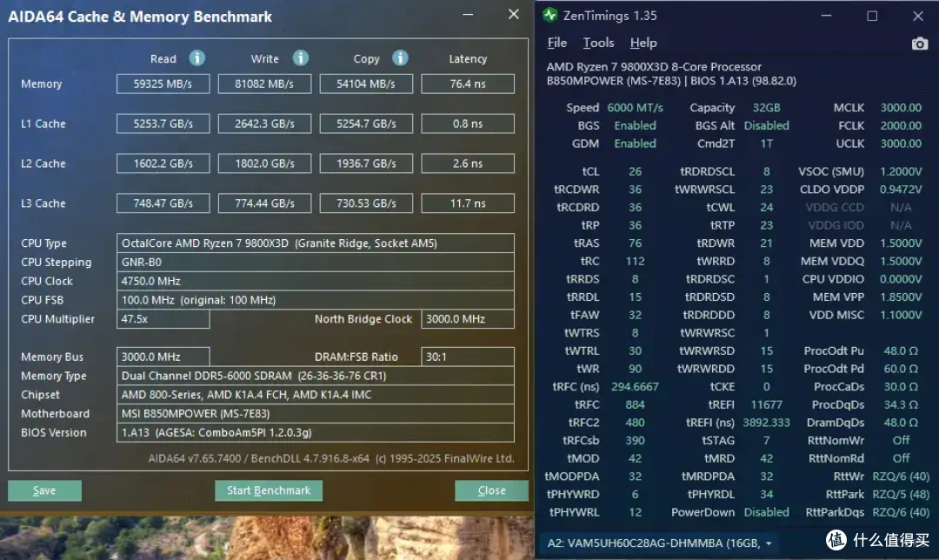Click the ZenTimings screenshot camera icon
939x560 pixels.
point(919,43)
